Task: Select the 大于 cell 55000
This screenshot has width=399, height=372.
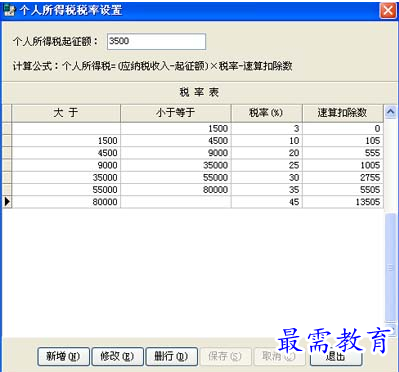Action: (66, 190)
